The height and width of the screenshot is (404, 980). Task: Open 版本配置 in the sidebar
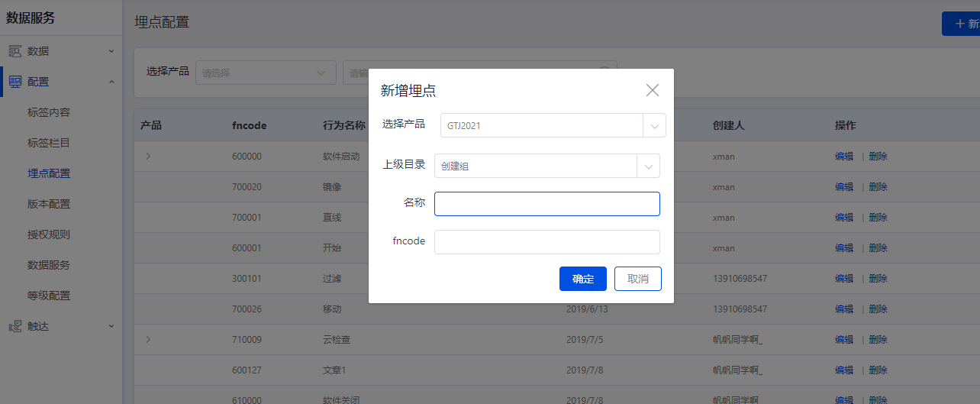[x=49, y=204]
